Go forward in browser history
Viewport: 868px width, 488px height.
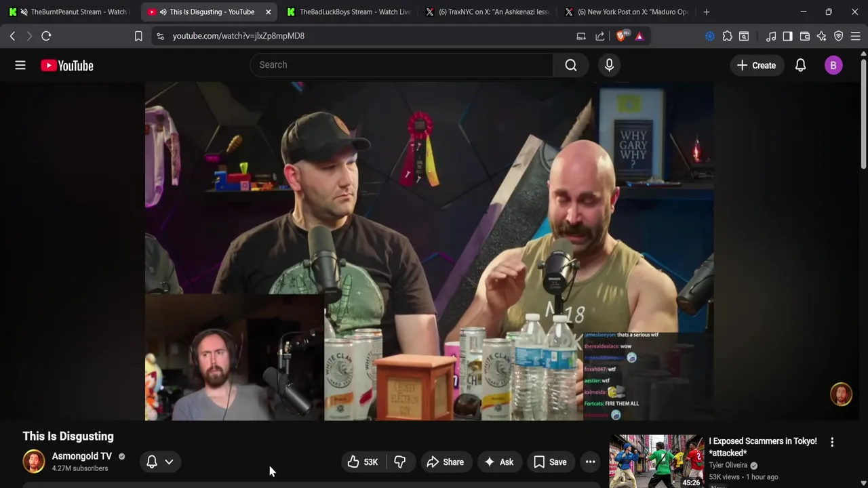click(x=29, y=36)
